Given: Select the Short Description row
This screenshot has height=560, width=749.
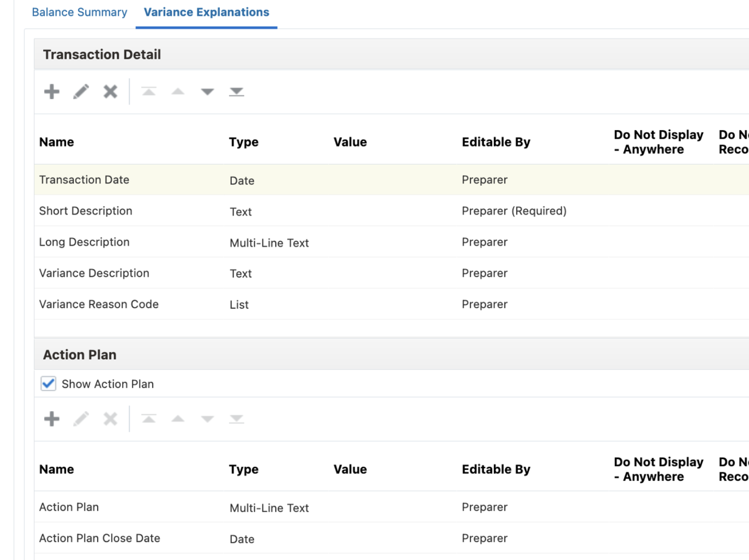Looking at the screenshot, I should pos(392,211).
